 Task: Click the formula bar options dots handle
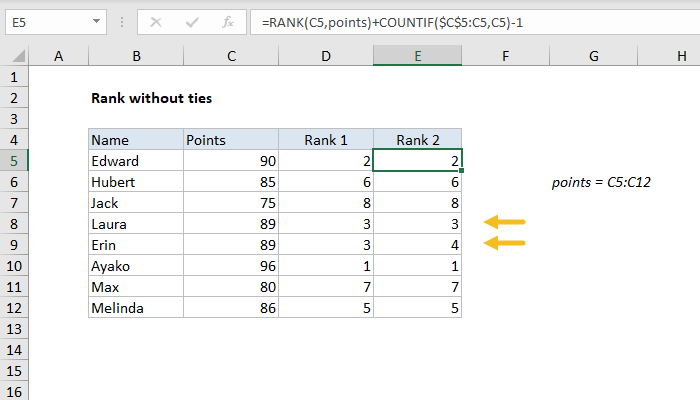coord(122,22)
